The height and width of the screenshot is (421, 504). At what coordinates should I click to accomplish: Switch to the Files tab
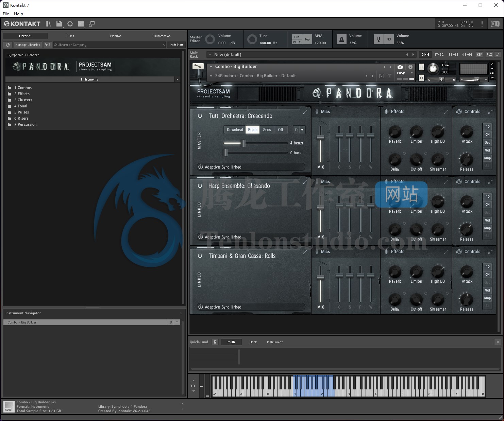point(70,36)
